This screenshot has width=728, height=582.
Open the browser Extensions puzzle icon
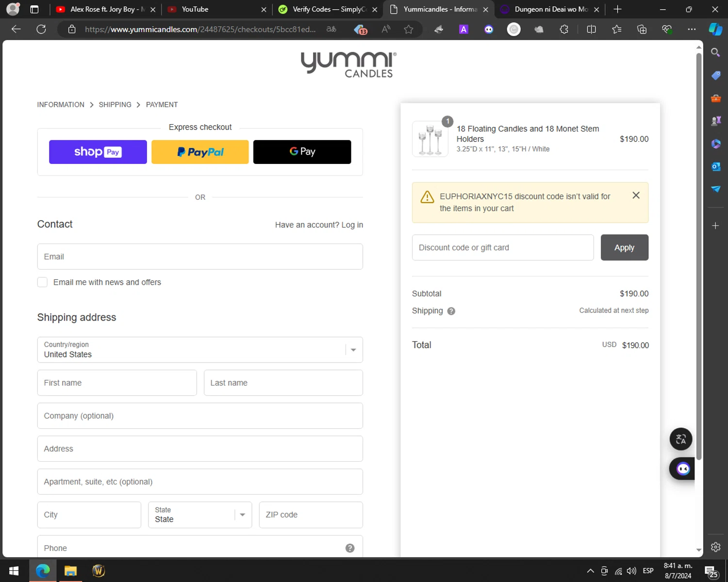(x=564, y=29)
